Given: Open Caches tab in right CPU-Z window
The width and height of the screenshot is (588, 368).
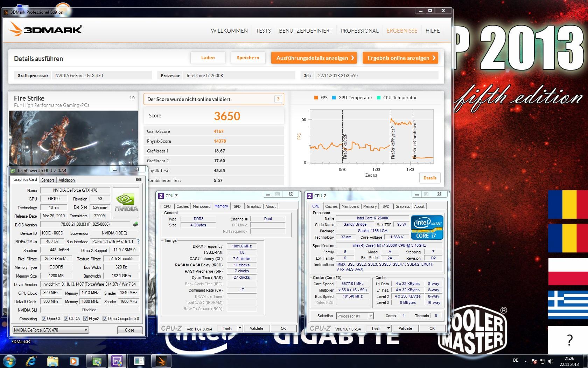Looking at the screenshot, I should pyautogui.click(x=331, y=206).
